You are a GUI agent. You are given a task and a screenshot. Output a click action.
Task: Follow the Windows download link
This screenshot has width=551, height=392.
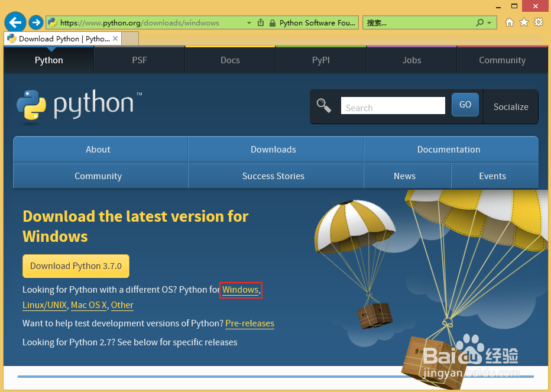241,290
